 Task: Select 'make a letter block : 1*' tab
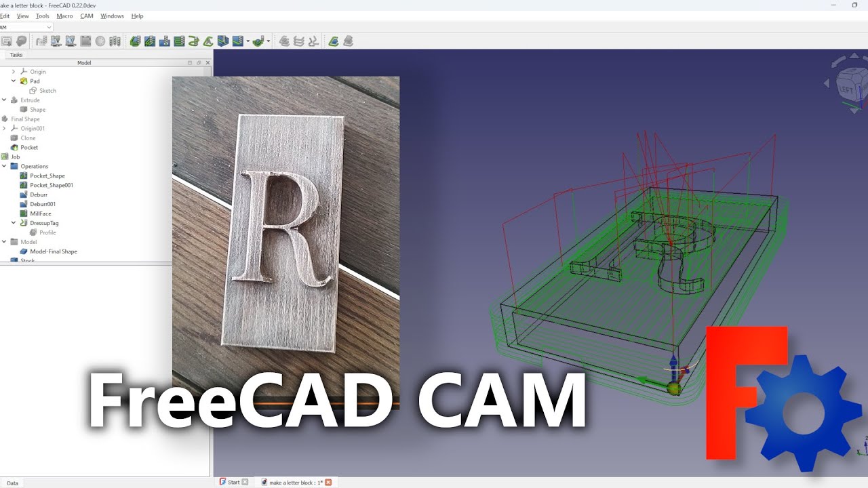click(x=296, y=483)
